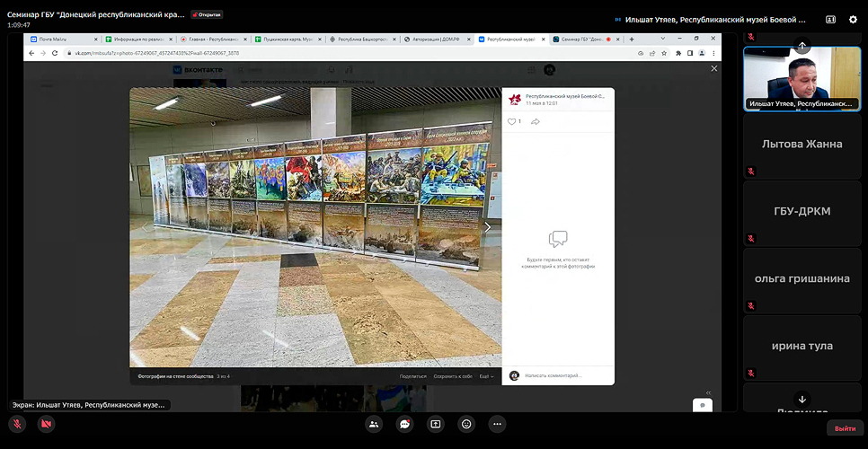This screenshot has width=868, height=449.
Task: Unmute the microphone in the bottom bar
Action: (x=17, y=424)
